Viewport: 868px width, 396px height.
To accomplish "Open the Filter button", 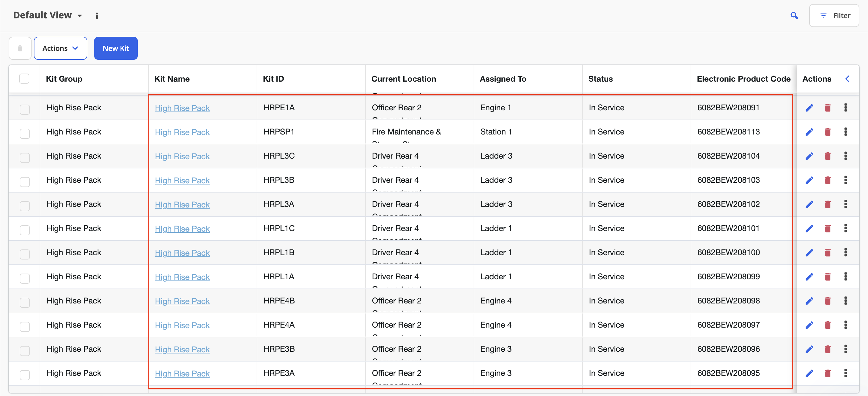I will click(834, 16).
